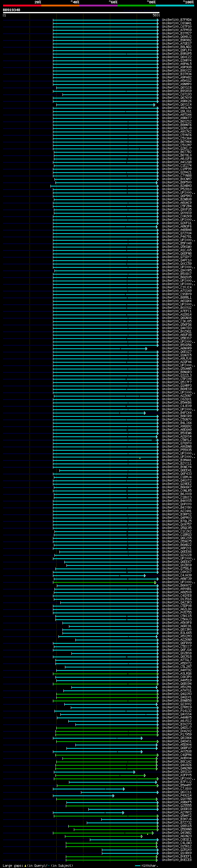Viewport: 197px width, 868px height.
Task: Click the UniRef100_B0ECE8 label
Action: coord(177,860)
